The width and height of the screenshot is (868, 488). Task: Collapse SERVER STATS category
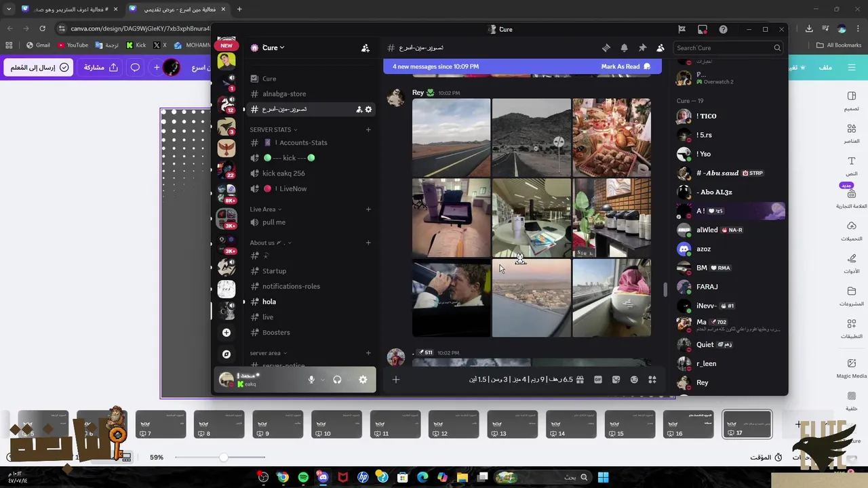pos(273,129)
